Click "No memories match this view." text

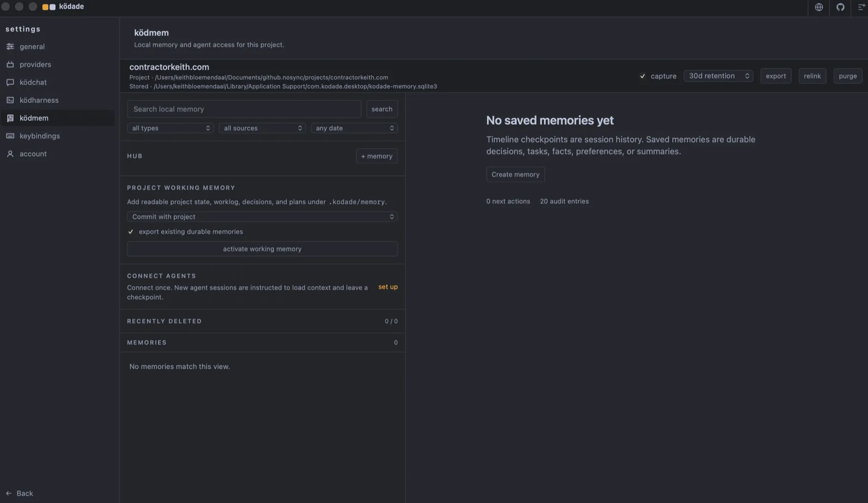point(179,367)
